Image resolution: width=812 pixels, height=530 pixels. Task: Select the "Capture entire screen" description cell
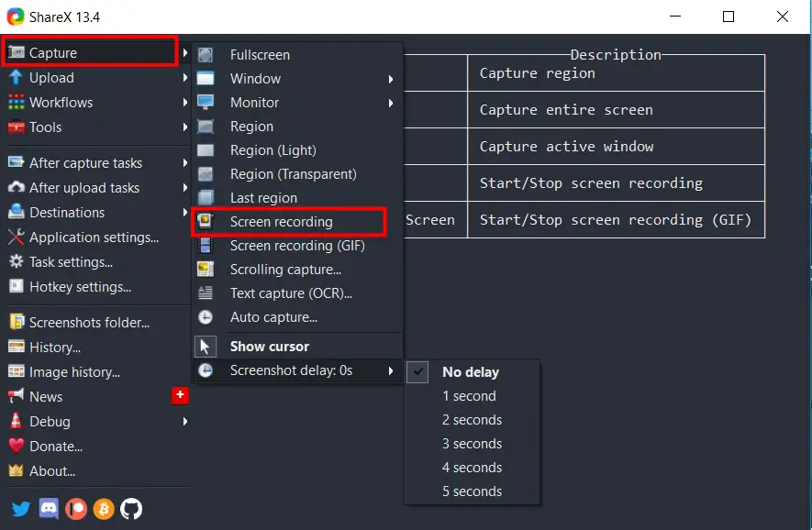pos(616,110)
